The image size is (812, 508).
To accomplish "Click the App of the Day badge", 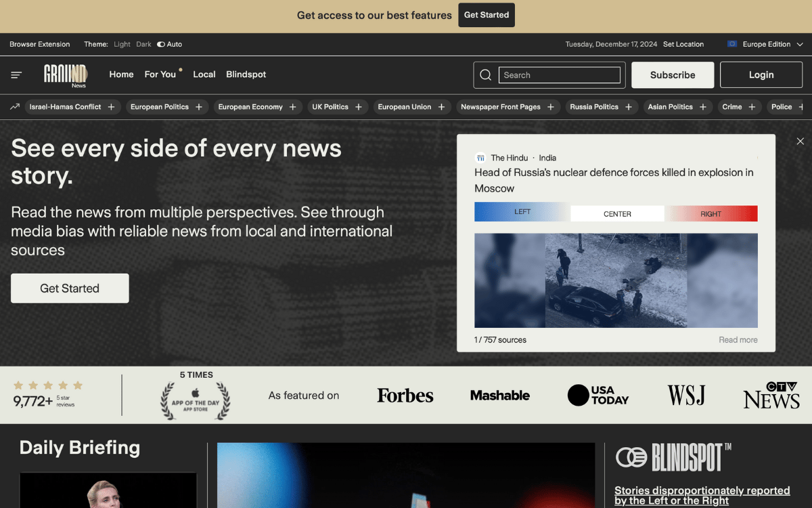I will click(195, 400).
